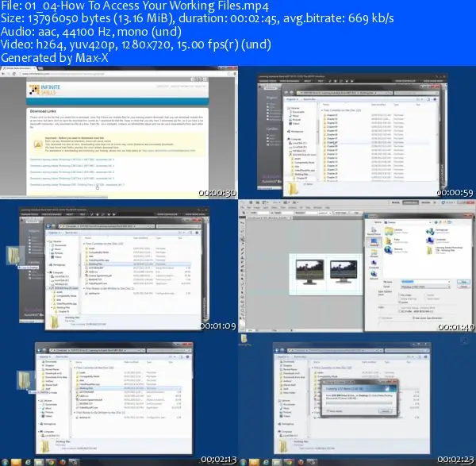Open the Format dropdown in Save As dialog
Image resolution: width=476 pixels, height=466 pixels.
click(x=425, y=287)
